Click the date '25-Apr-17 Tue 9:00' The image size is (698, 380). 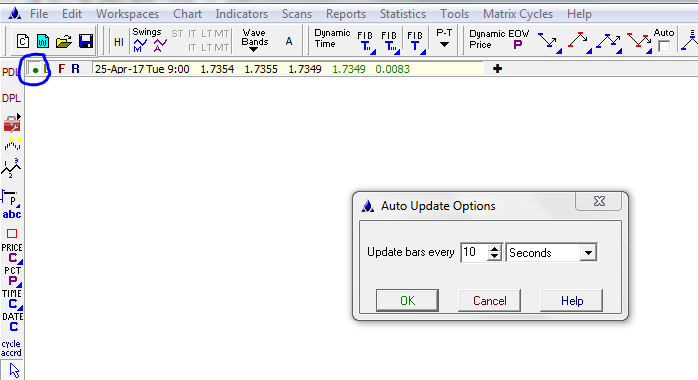142,69
